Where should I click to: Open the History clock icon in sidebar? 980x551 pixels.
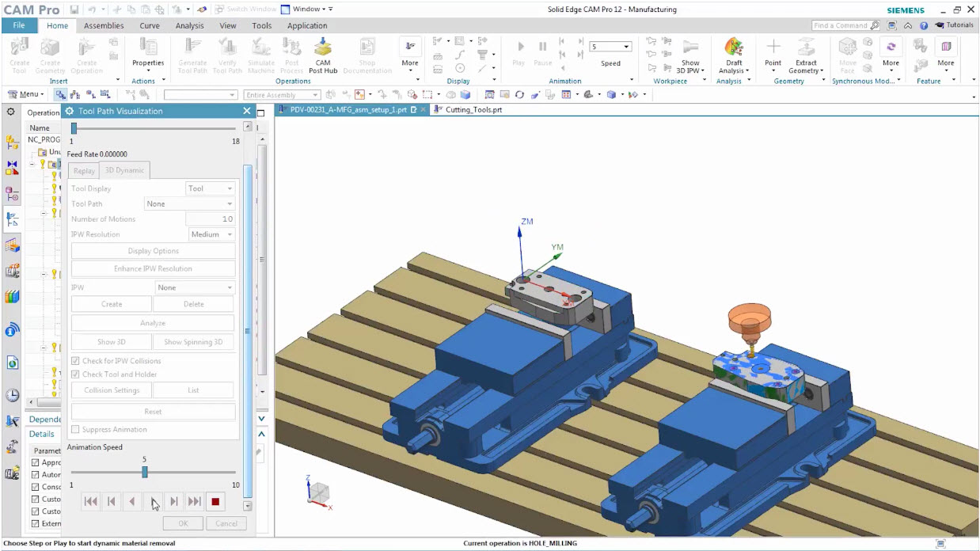pos(12,395)
